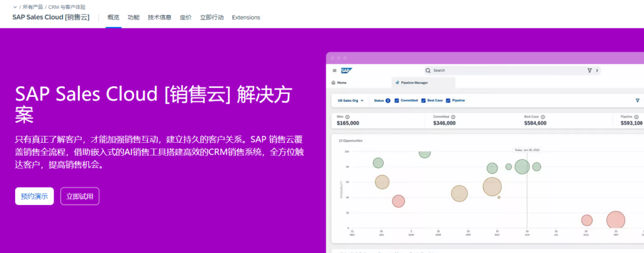The height and width of the screenshot is (253, 644).
Task: Click the Won $165,000 value
Action: (348, 123)
